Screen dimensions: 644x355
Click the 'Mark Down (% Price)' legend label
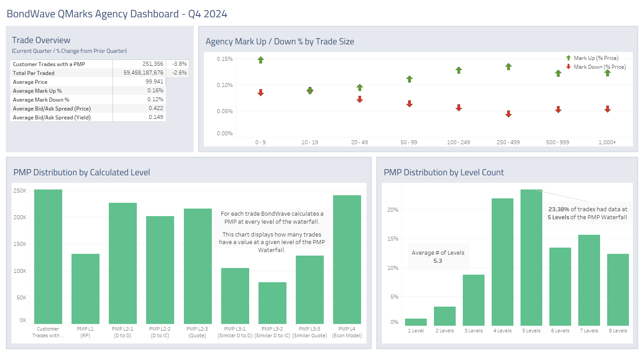pyautogui.click(x=600, y=67)
